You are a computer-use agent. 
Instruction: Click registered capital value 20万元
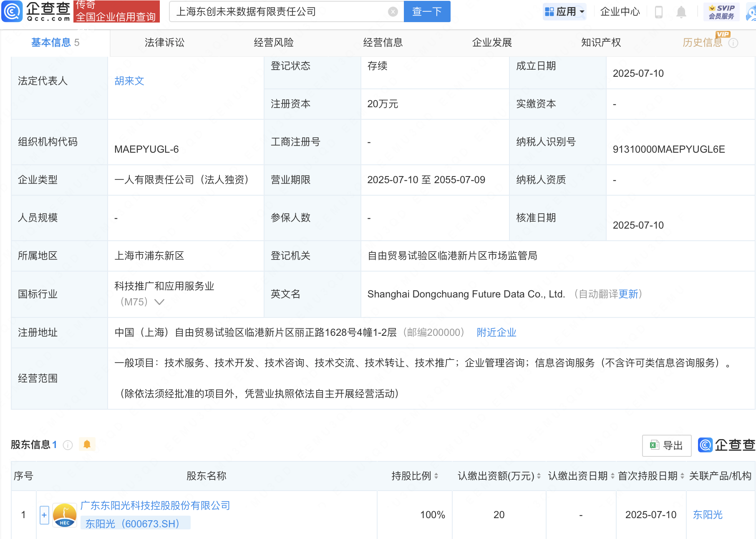tap(383, 104)
